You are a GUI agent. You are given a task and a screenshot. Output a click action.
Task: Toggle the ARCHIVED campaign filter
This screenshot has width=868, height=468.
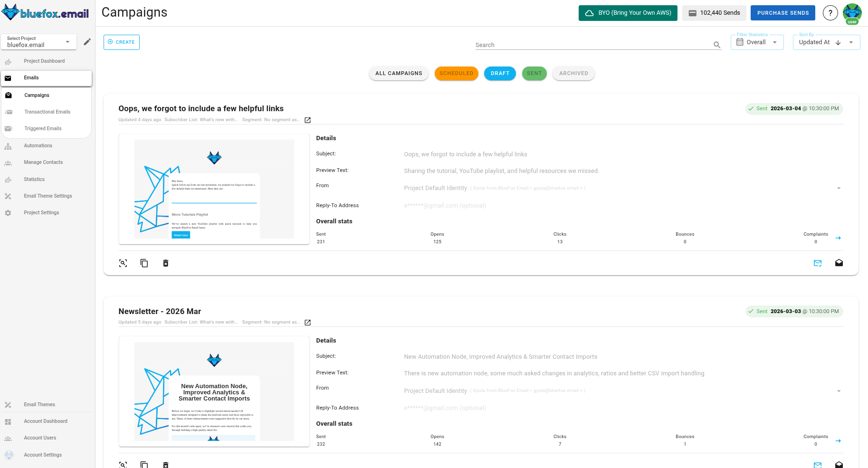(x=573, y=73)
